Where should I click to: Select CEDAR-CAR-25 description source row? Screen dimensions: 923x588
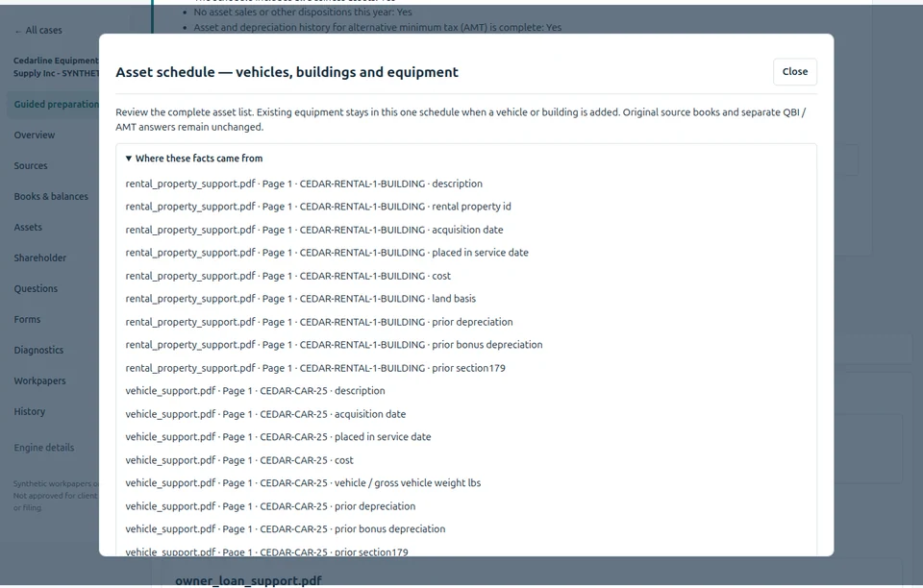[255, 391]
